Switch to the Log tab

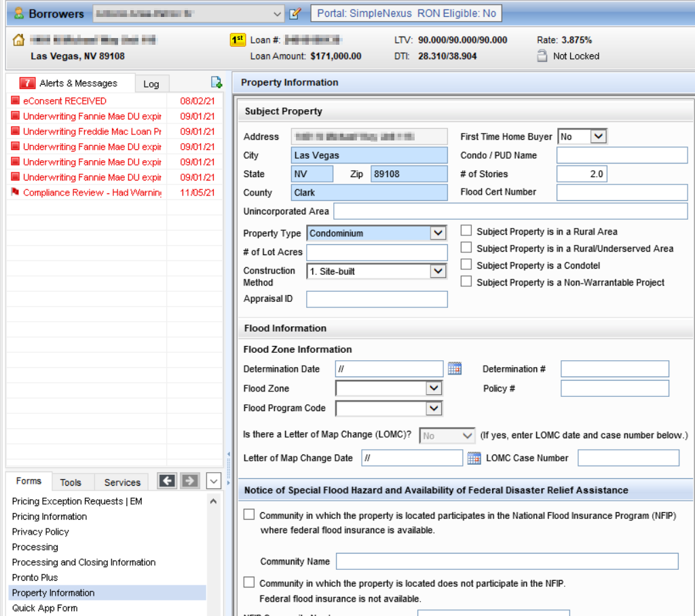click(x=151, y=83)
